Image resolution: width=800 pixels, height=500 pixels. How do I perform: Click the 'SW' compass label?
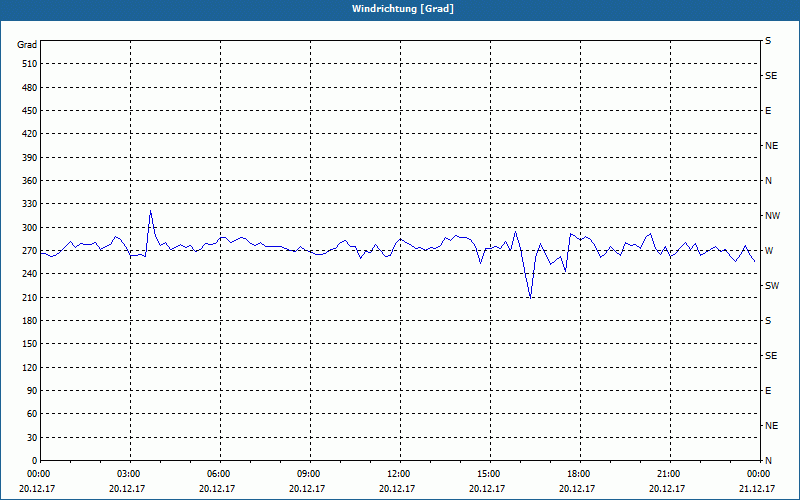(x=772, y=286)
